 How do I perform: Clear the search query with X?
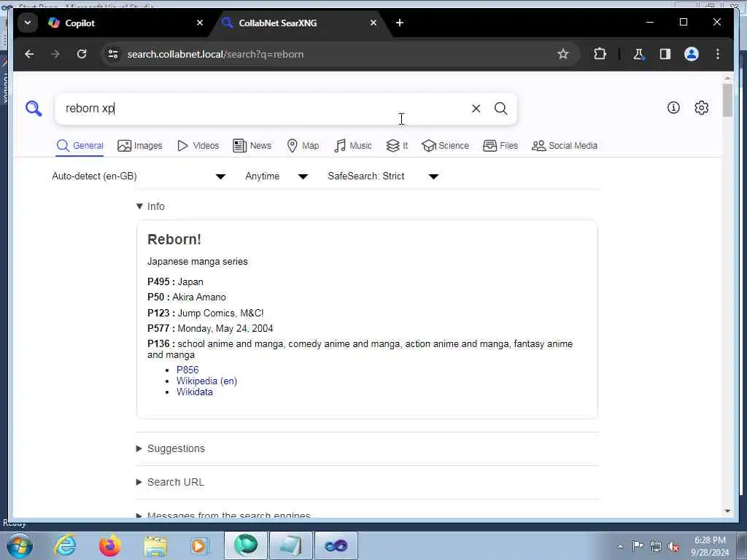pos(476,109)
